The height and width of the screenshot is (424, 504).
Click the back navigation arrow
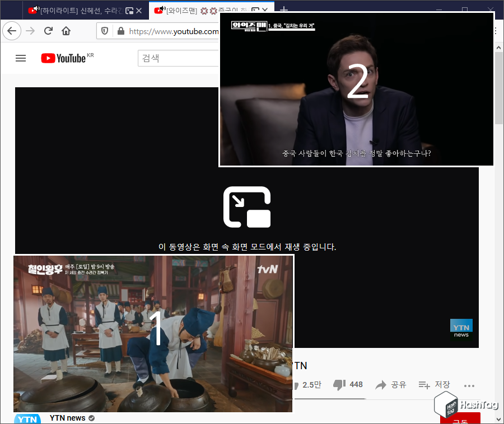12,31
